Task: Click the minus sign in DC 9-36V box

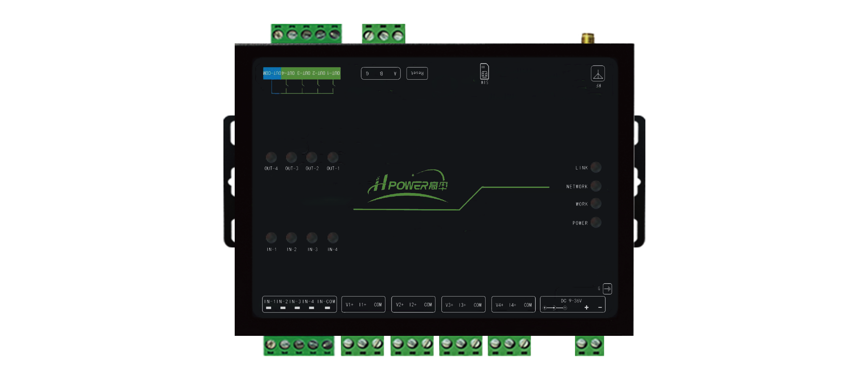Action: pos(600,307)
